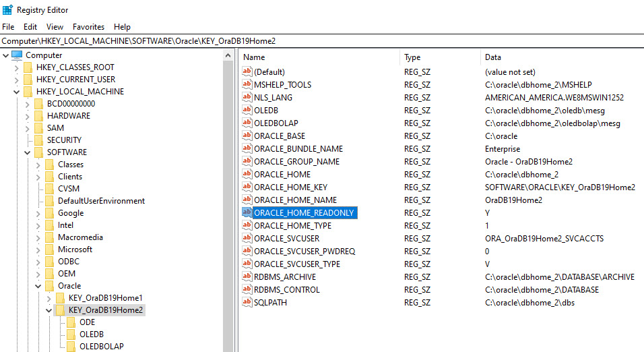Select the Computer icon in the tree

(17, 55)
